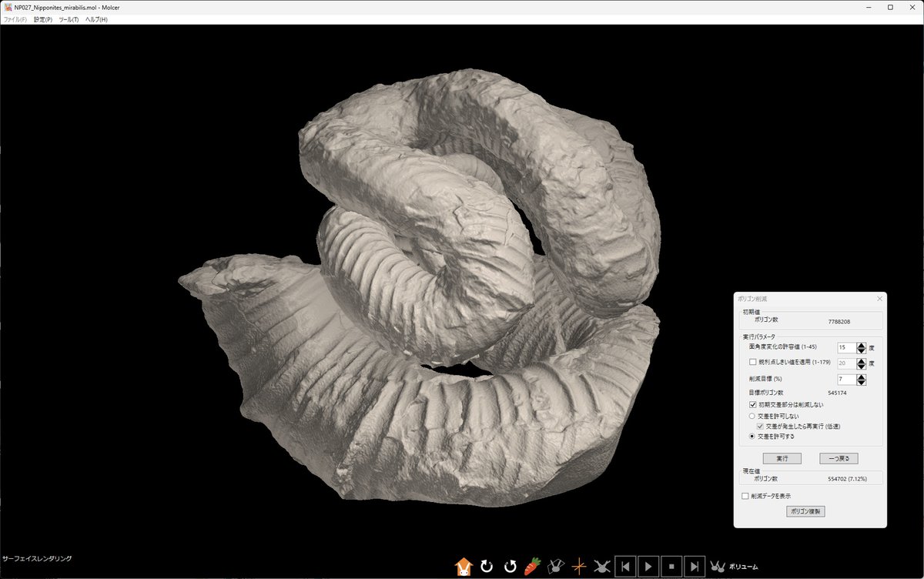924x579 pixels.
Task: Click the orange crosshair axis icon
Action: (x=579, y=567)
